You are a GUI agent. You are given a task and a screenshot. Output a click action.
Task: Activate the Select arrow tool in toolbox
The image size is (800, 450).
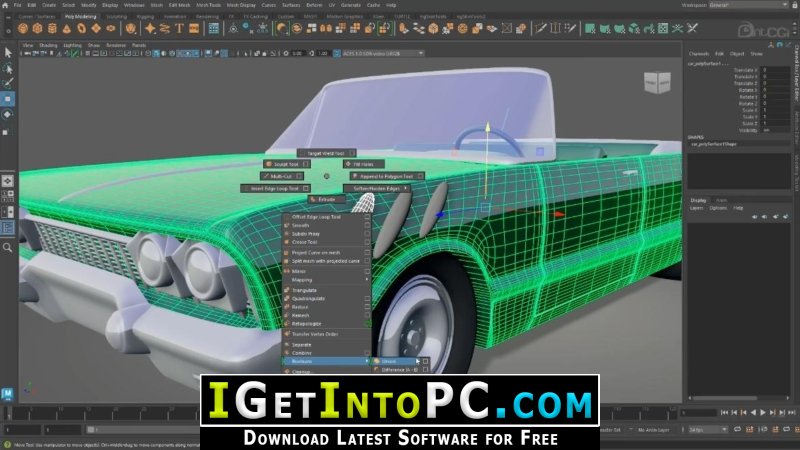(8, 53)
